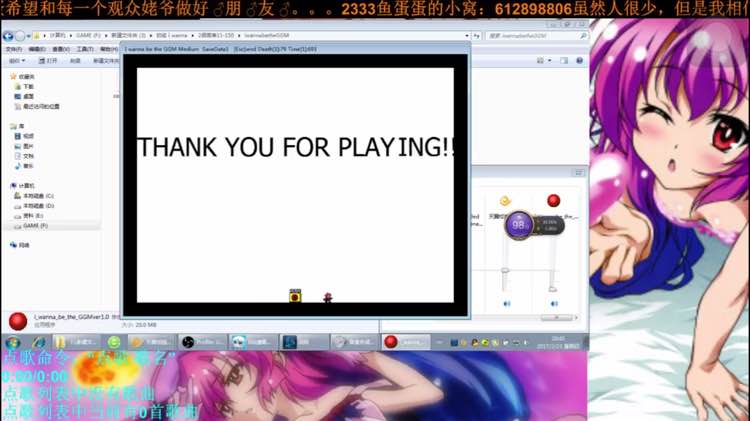750x421 pixels.
Task: Open the 资料 (E:) drive
Action: (x=29, y=216)
